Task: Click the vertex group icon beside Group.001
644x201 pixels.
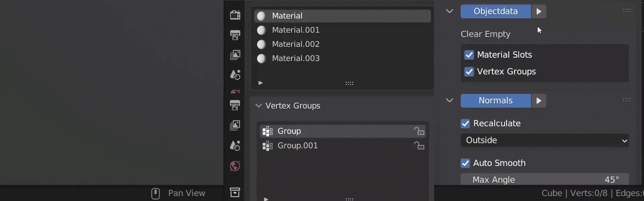Action: tap(267, 146)
